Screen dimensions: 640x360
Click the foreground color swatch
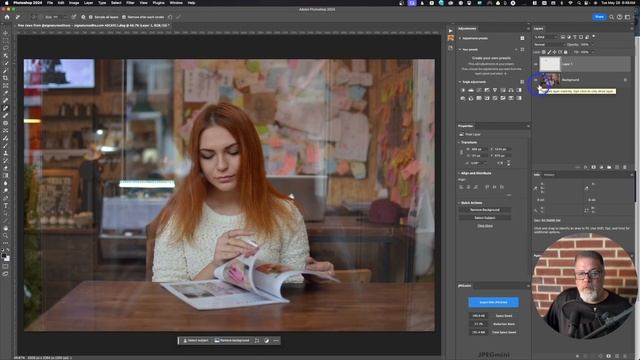[x=4, y=256]
